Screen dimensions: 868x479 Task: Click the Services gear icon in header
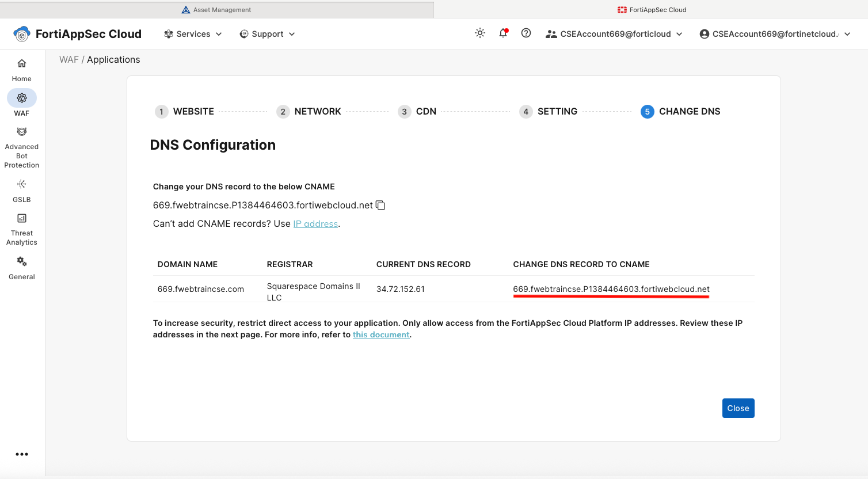pyautogui.click(x=169, y=34)
